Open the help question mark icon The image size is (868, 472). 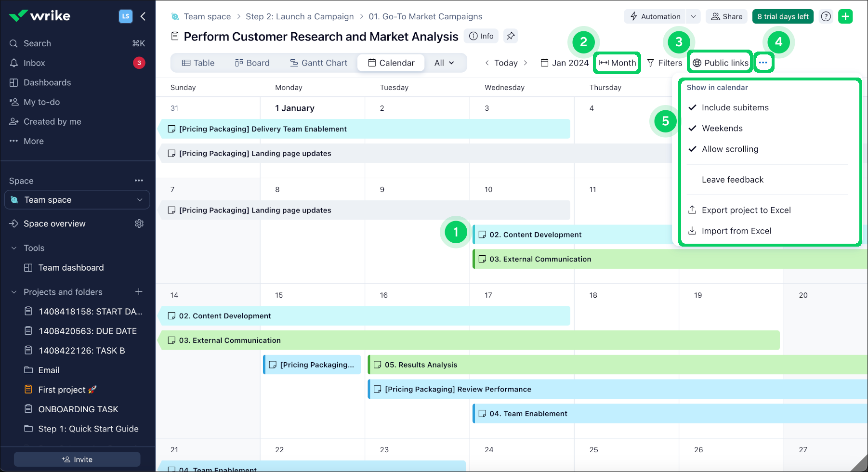tap(826, 16)
